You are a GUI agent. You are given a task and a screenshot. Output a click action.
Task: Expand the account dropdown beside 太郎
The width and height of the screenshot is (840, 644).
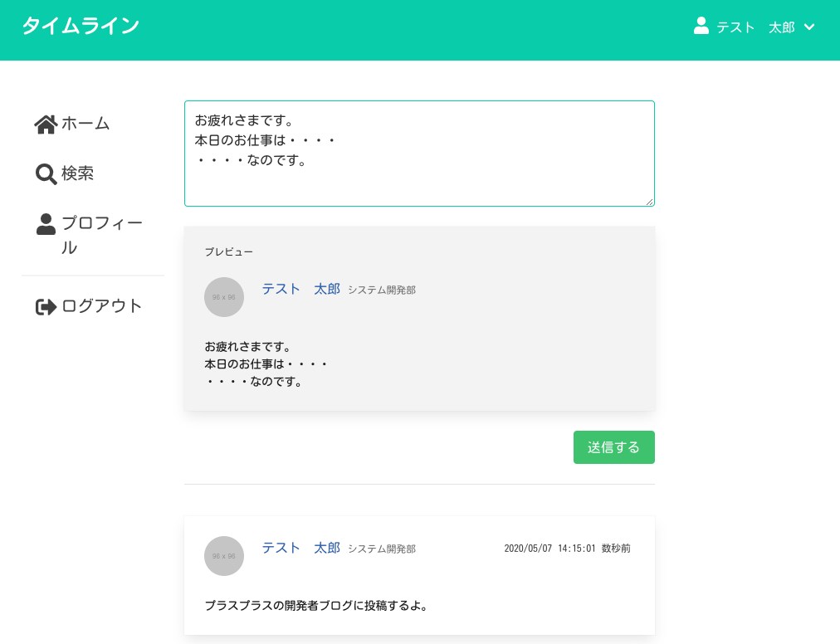click(811, 27)
